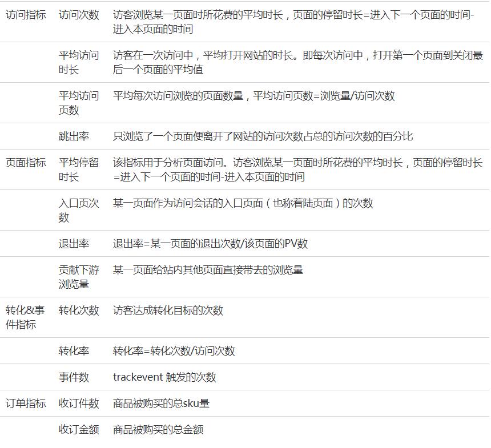The height and width of the screenshot is (448, 491).
Task: Click the 页面指标 category cell
Action: point(26,163)
